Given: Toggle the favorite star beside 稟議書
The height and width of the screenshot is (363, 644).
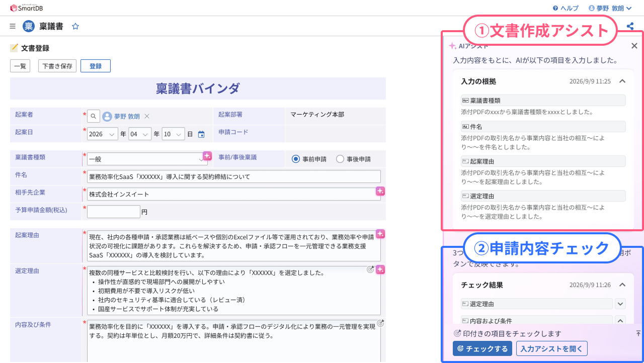Looking at the screenshot, I should click(x=75, y=26).
